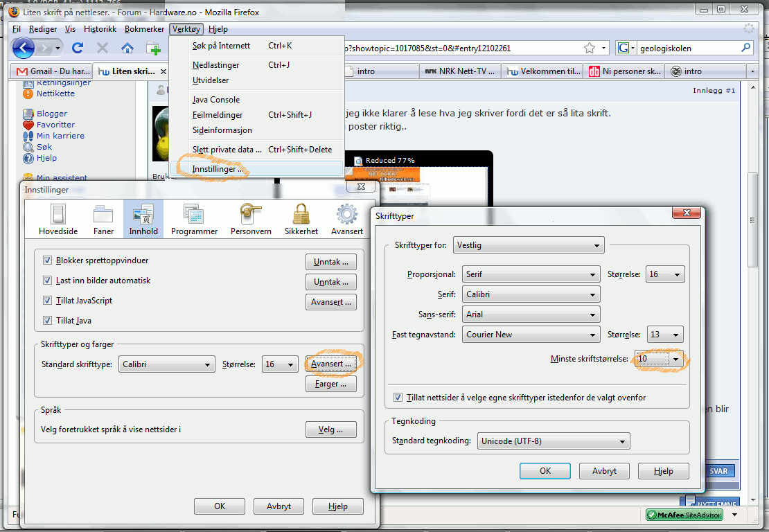Stop loading with the X toolbar icon
The image size is (769, 532).
(x=103, y=48)
